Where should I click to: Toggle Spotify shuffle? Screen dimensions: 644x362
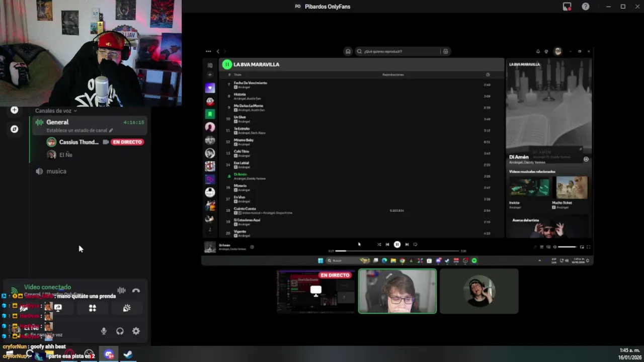click(379, 244)
